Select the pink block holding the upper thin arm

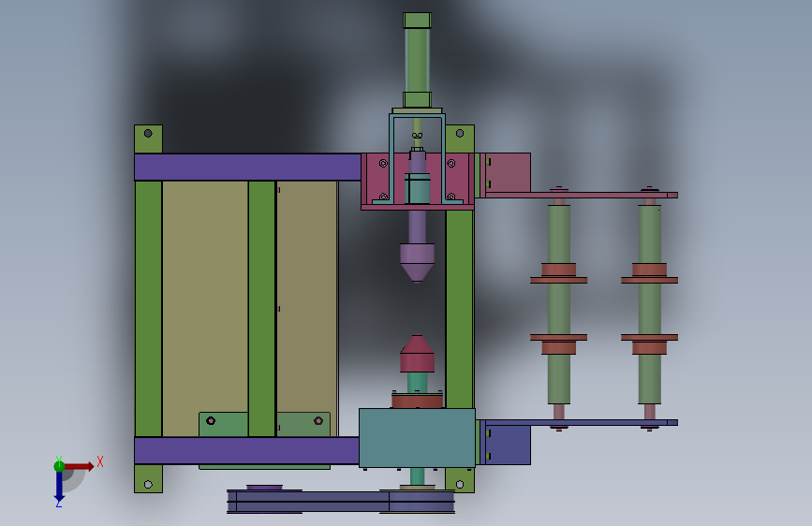508,172
